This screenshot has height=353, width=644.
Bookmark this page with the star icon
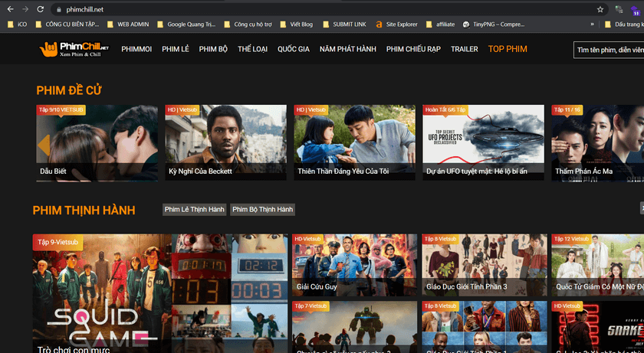click(600, 9)
